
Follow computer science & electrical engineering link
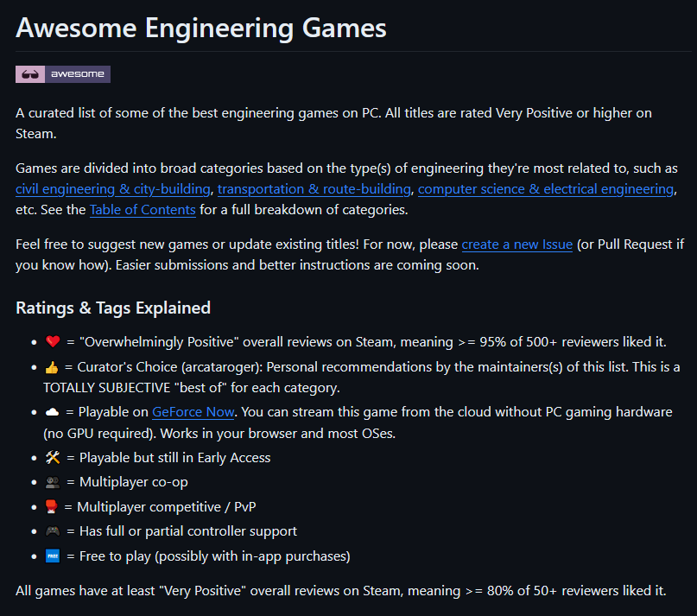tap(546, 189)
